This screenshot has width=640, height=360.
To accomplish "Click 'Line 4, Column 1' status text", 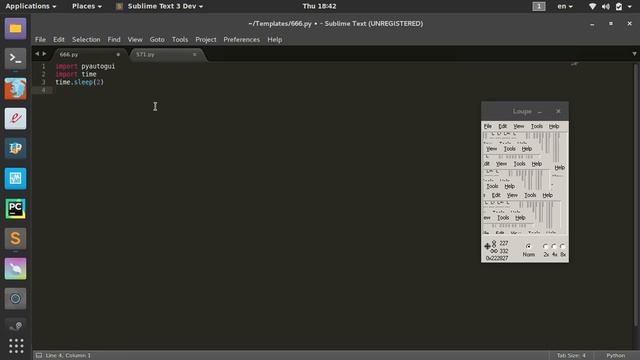I will [x=68, y=356].
